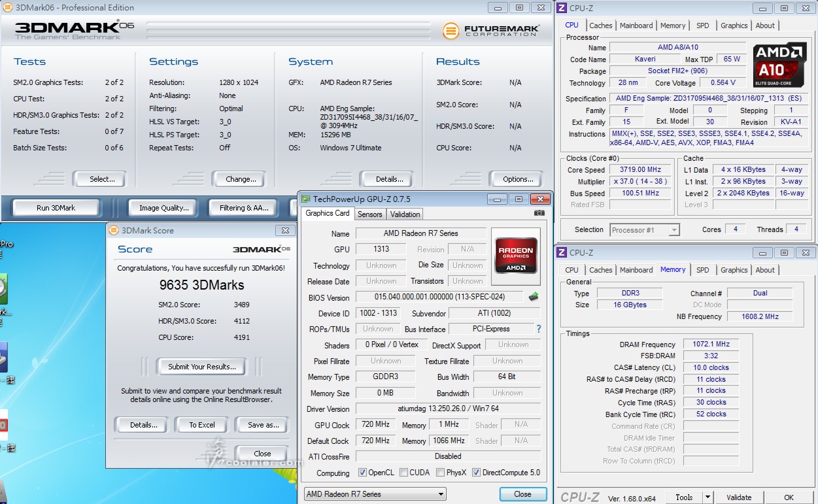Click the OK button in CPU-Z
Screen dimensions: 818x504
(x=789, y=497)
